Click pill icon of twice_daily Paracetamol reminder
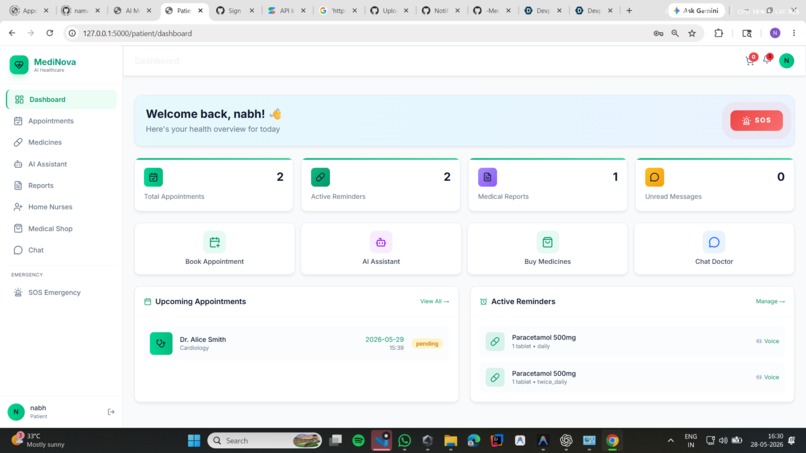806x453 pixels. point(495,377)
